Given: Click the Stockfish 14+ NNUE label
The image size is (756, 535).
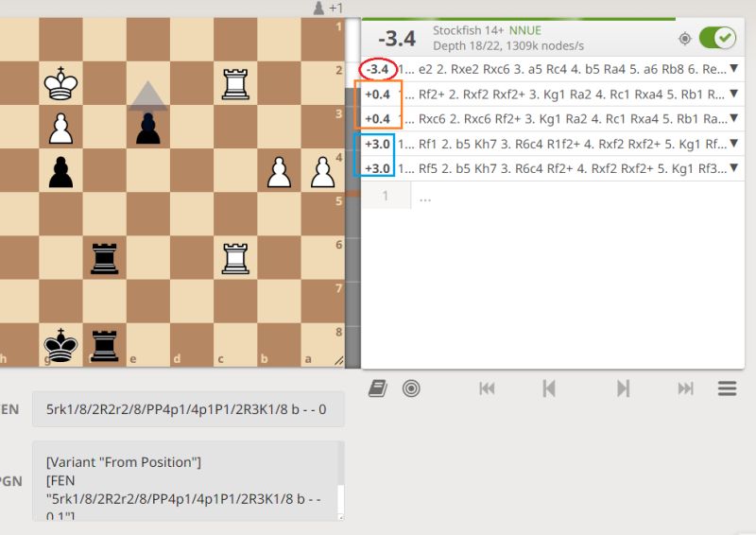Looking at the screenshot, I should click(x=487, y=30).
